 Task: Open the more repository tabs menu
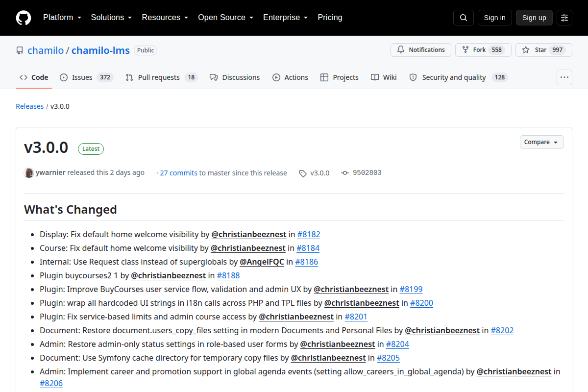coord(564,77)
